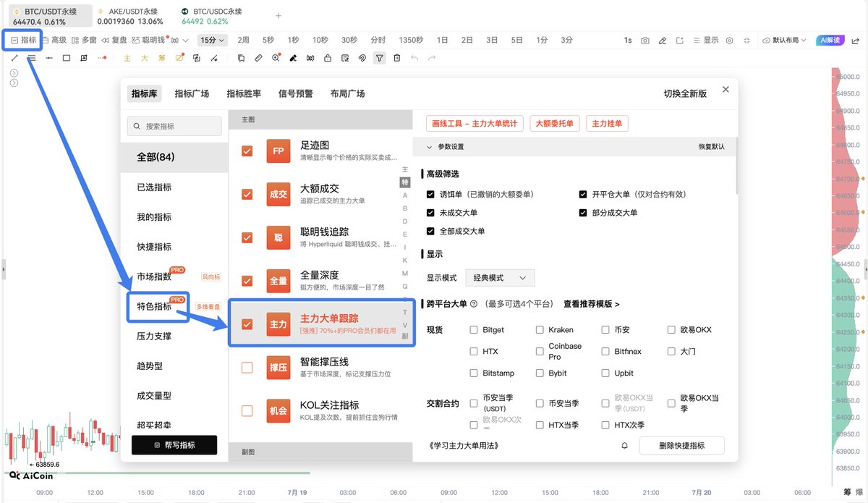This screenshot has height=503, width=868.
Task: Open the 学习主力大单用法 link
Action: coord(464,446)
